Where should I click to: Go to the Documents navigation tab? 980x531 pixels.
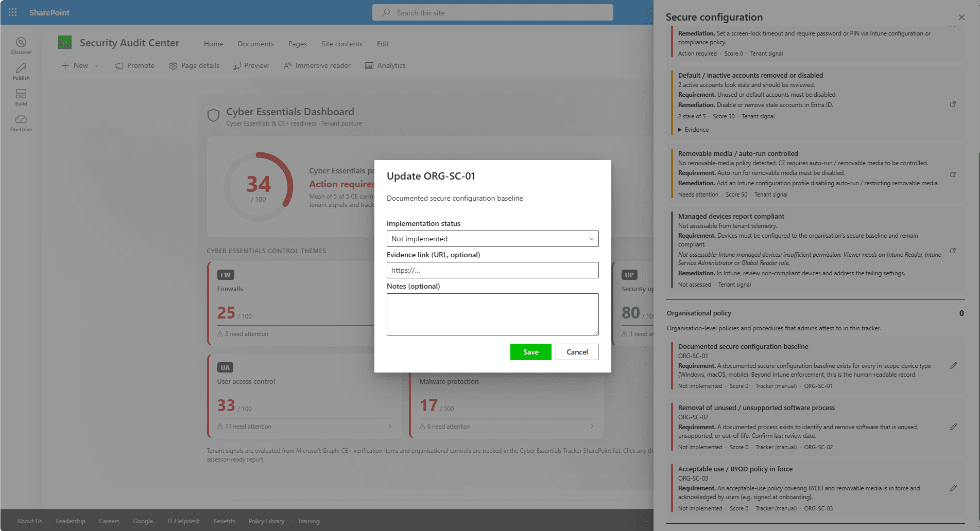click(255, 44)
